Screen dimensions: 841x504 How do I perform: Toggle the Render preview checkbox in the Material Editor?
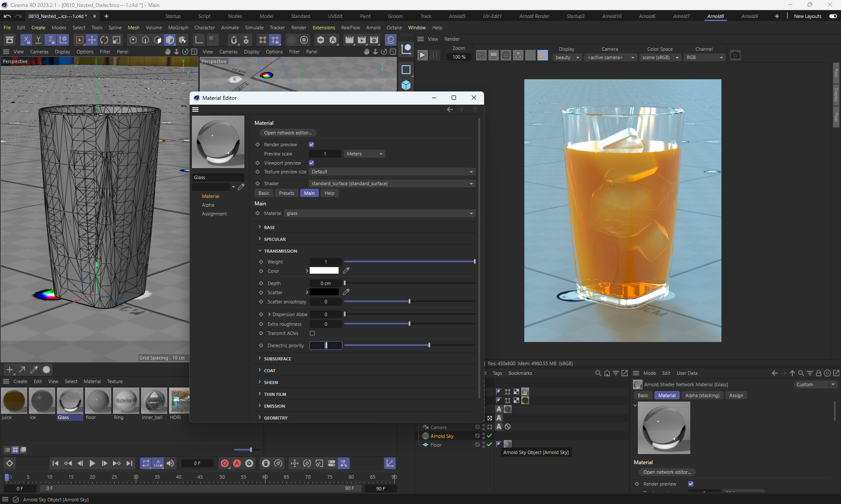[x=311, y=145]
